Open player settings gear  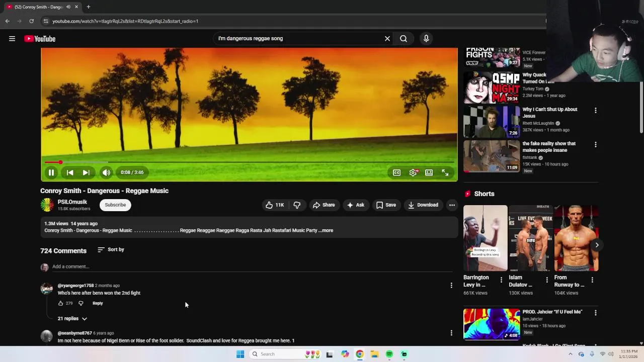tap(413, 172)
